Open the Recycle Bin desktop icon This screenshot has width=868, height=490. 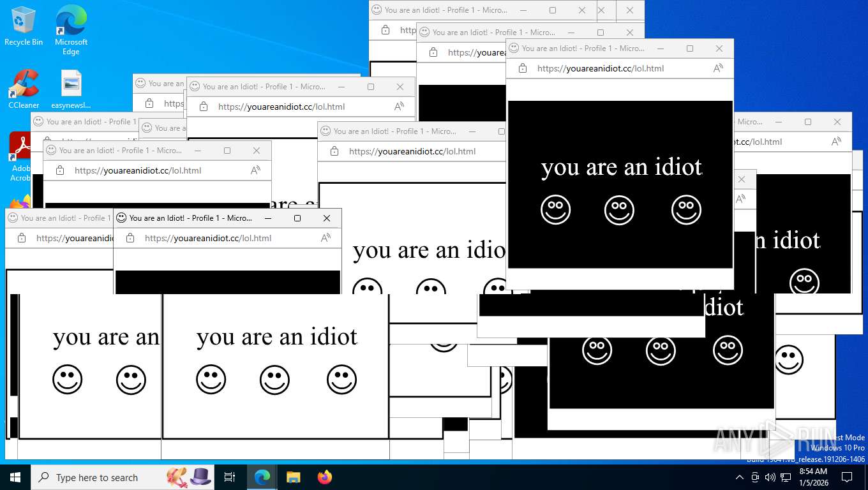24,27
